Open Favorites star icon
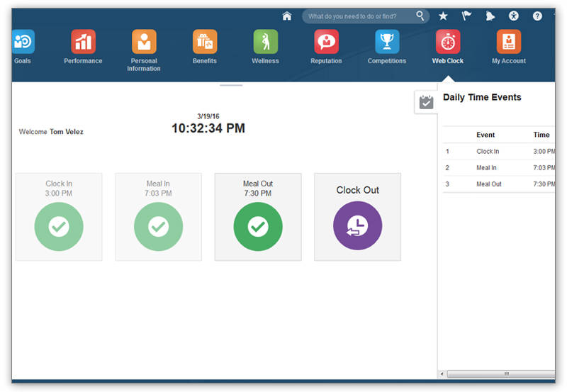This screenshot has height=392, width=567. [443, 16]
